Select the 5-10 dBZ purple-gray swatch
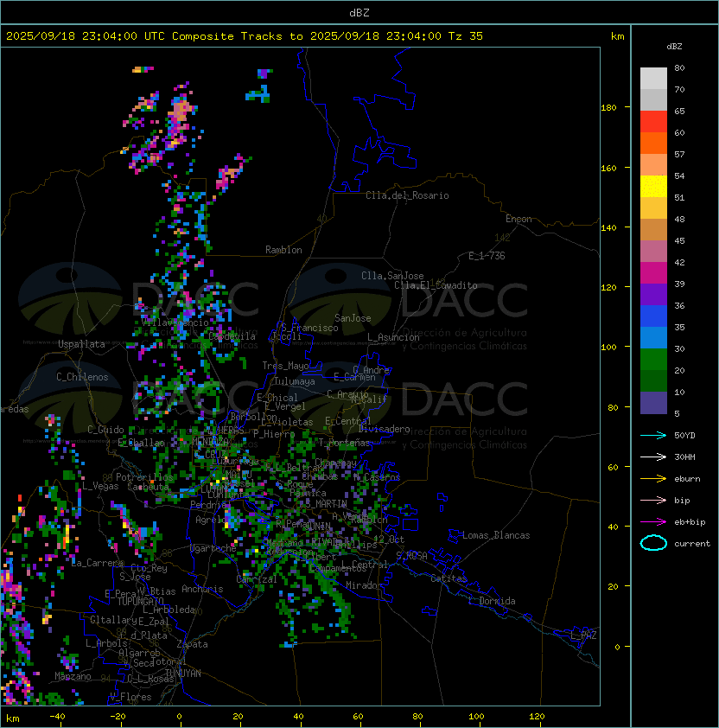The width and height of the screenshot is (719, 728). click(653, 403)
